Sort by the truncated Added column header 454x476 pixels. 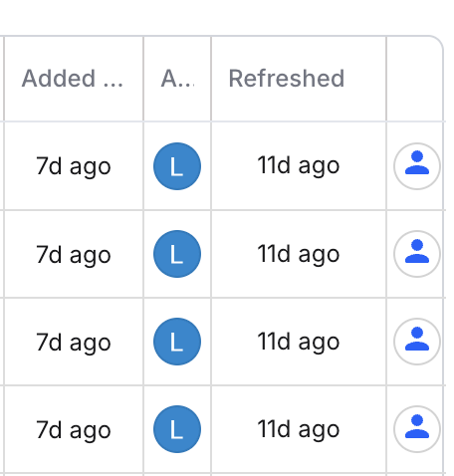coord(74,79)
